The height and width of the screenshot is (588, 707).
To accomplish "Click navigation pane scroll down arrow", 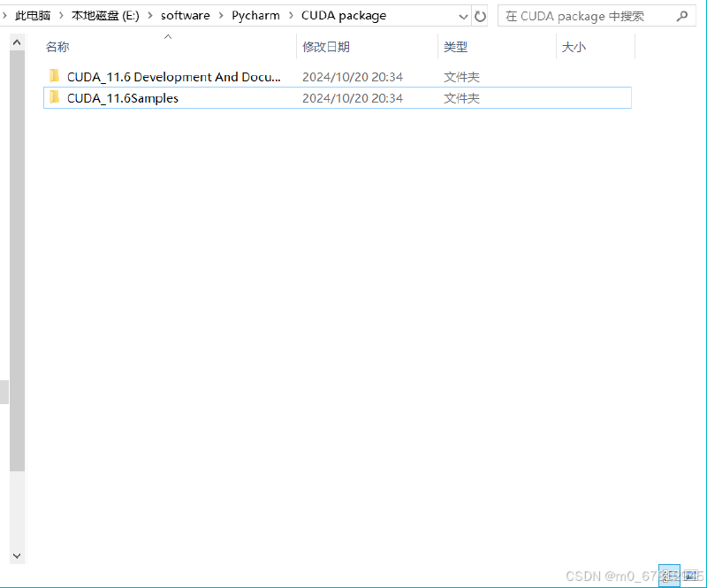I will [17, 555].
